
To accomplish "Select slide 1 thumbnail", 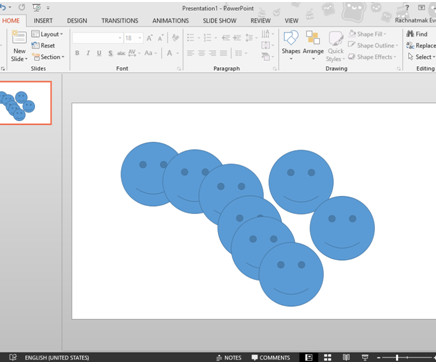I will pyautogui.click(x=25, y=103).
